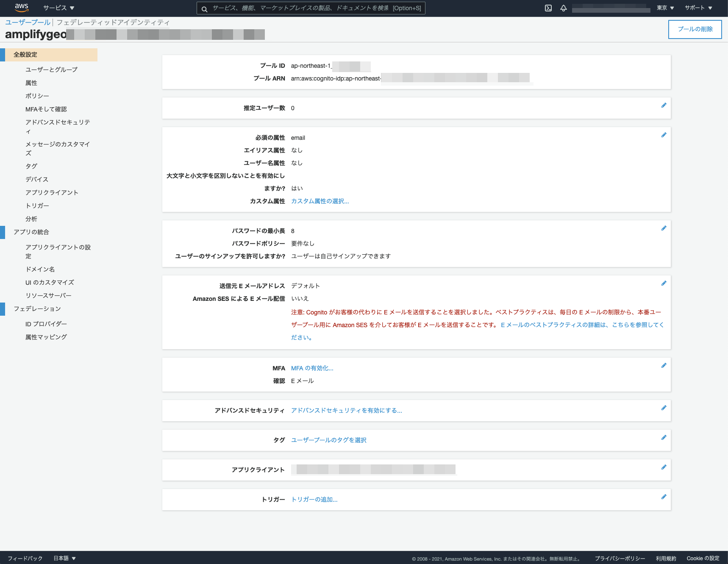
Task: Click the search magnifier icon
Action: pyautogui.click(x=204, y=8)
